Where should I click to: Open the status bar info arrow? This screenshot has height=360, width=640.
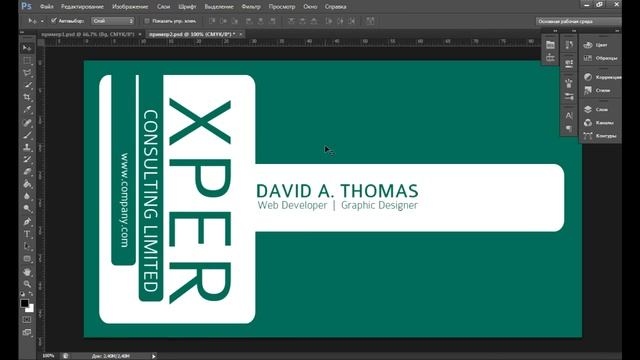tap(153, 356)
